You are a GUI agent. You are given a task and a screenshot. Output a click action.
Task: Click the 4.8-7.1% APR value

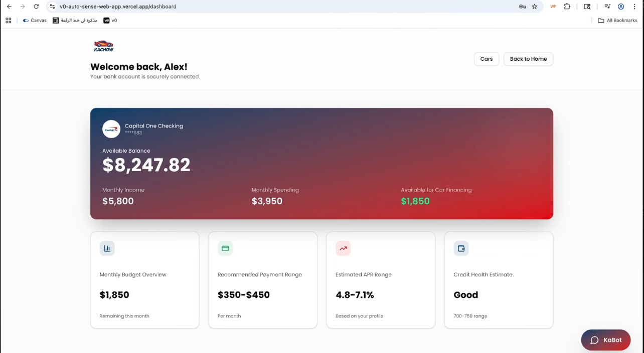(355, 295)
